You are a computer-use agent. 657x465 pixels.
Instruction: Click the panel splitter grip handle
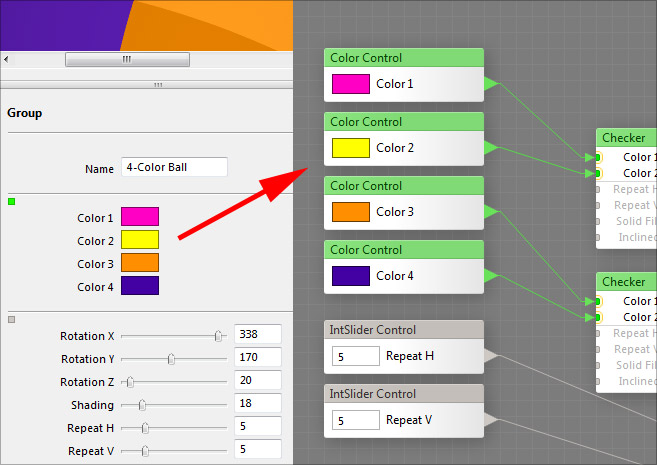157,85
